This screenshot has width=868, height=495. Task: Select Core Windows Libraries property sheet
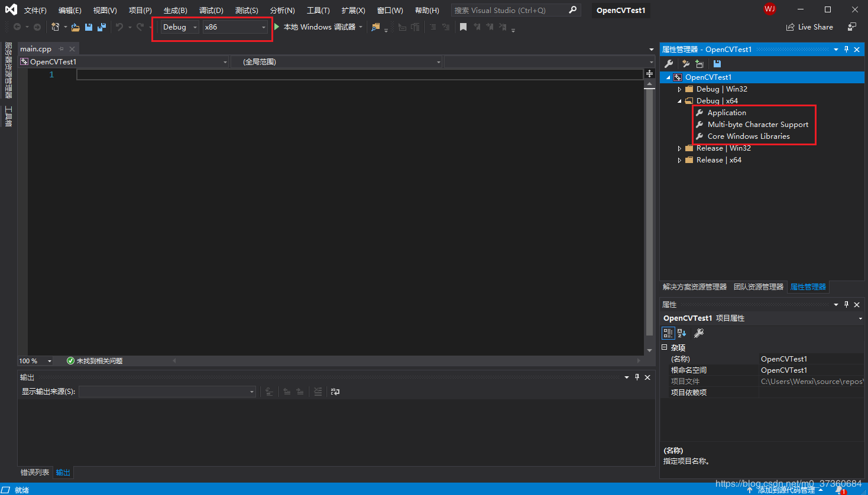click(x=748, y=136)
